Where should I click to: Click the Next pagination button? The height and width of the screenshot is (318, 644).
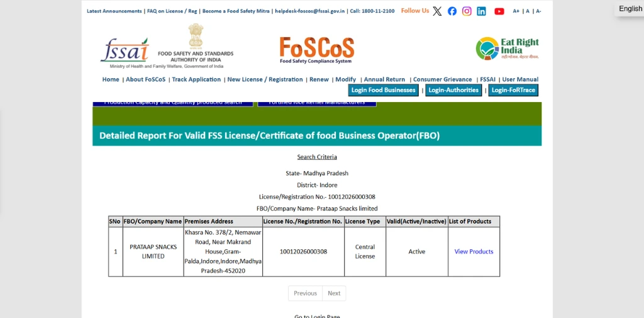[334, 293]
